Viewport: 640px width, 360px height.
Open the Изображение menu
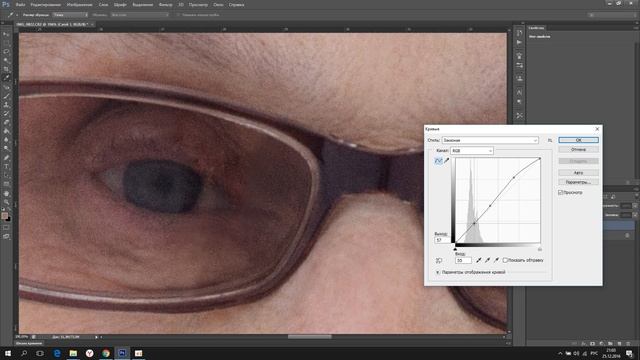coord(80,4)
